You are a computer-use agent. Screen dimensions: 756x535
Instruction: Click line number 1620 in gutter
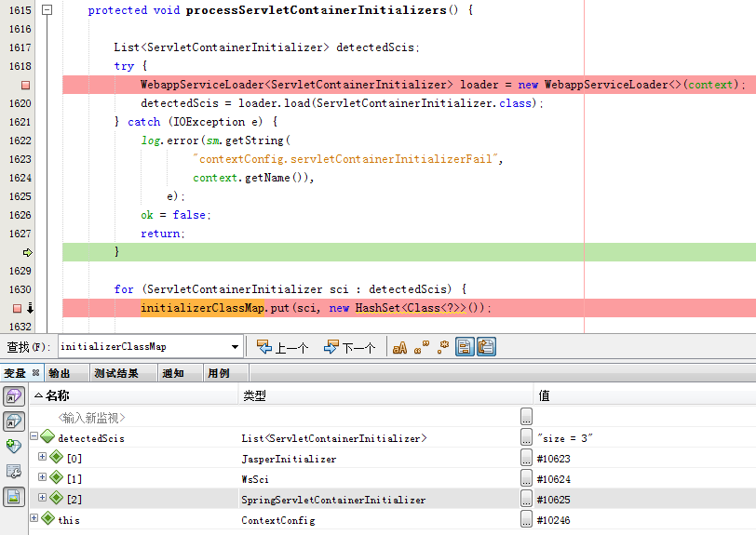coord(20,103)
